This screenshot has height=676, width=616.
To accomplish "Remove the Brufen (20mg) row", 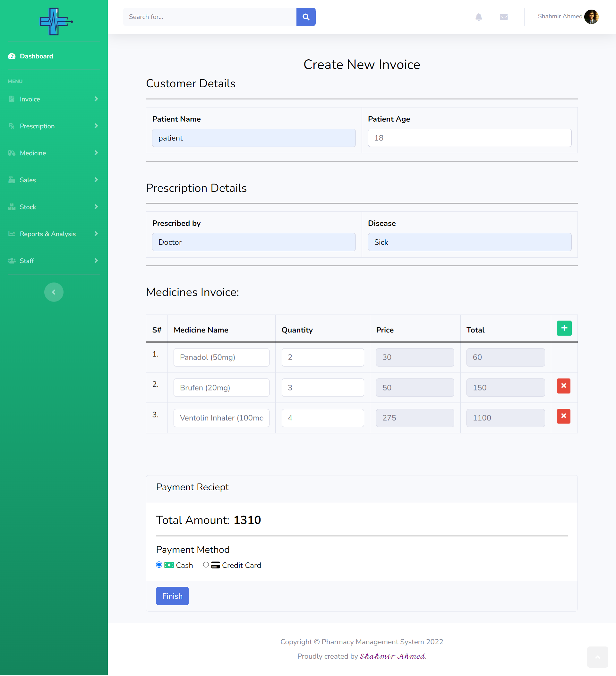I will [563, 386].
